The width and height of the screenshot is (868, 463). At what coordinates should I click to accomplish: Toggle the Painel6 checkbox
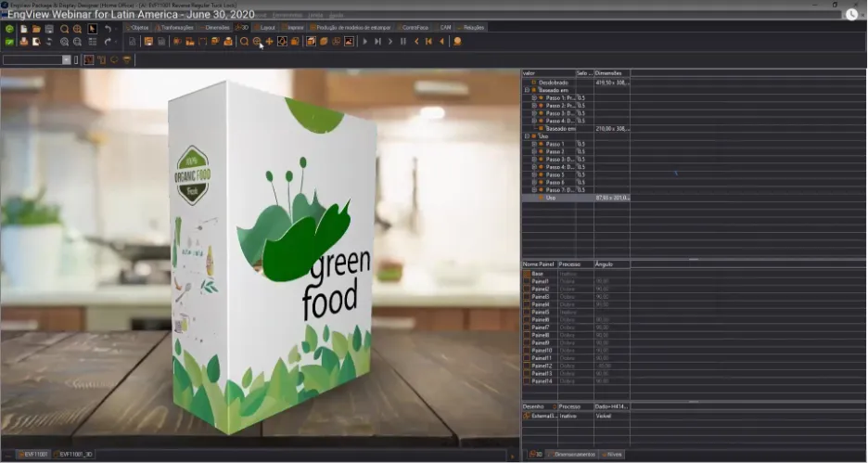[527, 320]
